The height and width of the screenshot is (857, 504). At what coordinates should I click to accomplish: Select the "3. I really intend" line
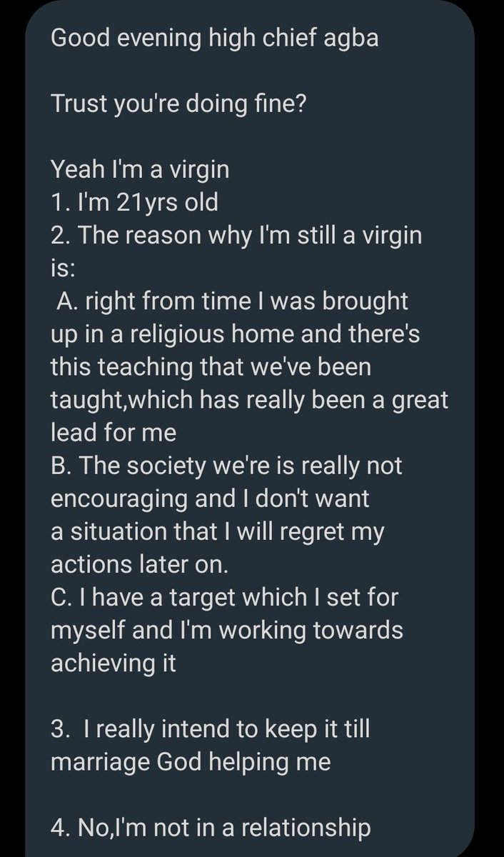tap(211, 730)
